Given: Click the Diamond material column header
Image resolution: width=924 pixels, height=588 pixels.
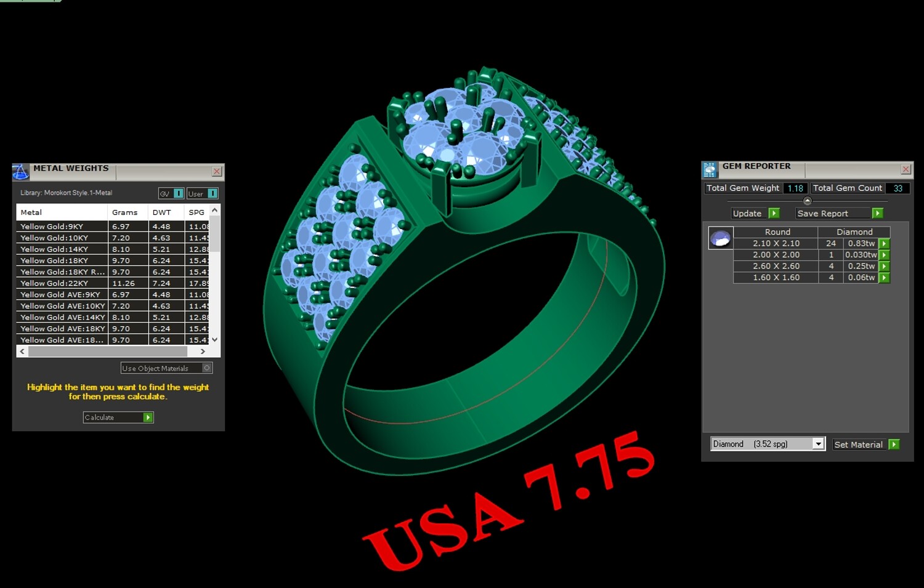Looking at the screenshot, I should click(854, 232).
